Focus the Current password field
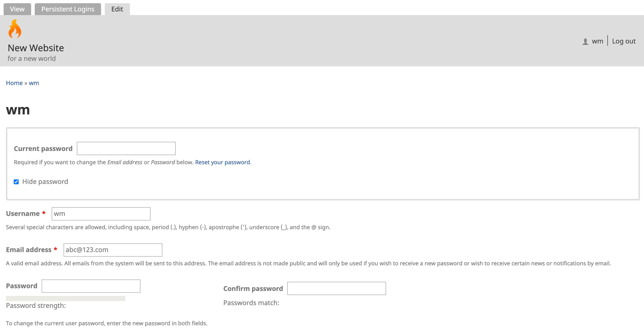Viewport: 644px width, 328px height. pos(126,148)
